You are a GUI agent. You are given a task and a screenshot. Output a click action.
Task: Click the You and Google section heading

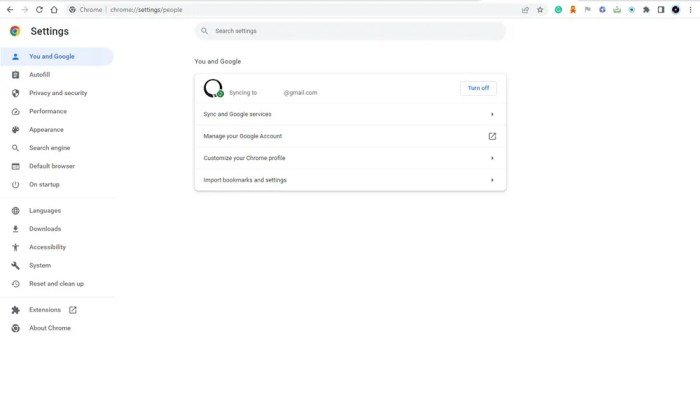coord(218,61)
